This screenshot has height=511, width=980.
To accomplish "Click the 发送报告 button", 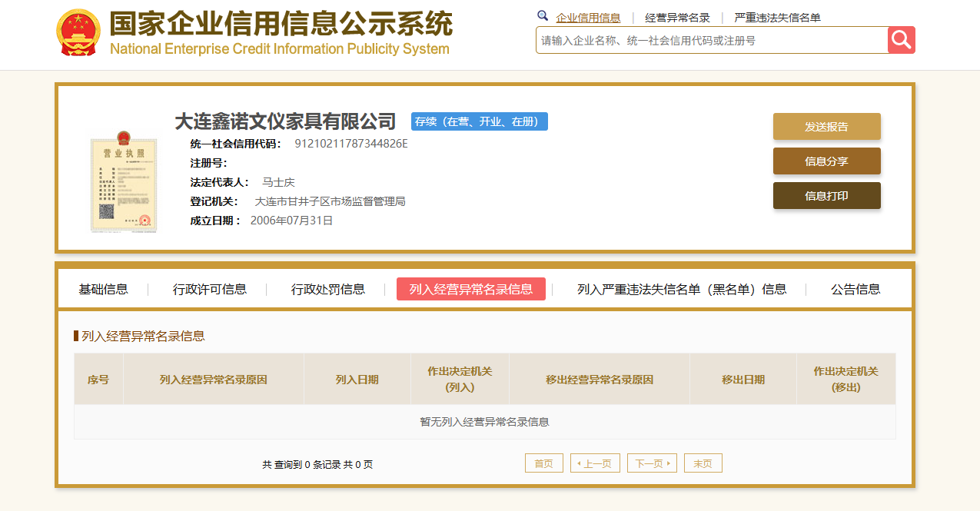I will pyautogui.click(x=826, y=127).
